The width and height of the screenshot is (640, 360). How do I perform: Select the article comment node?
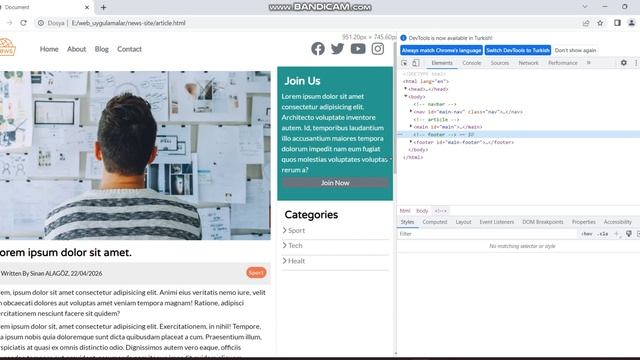(x=436, y=119)
